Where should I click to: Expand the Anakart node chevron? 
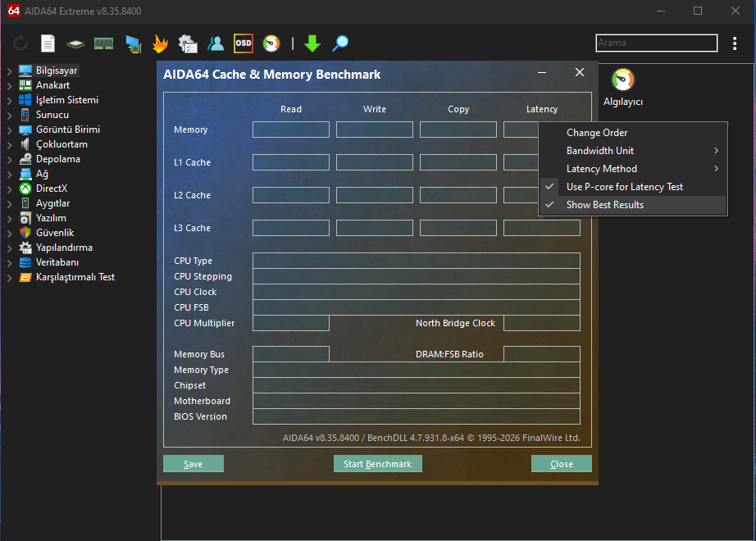click(x=9, y=86)
